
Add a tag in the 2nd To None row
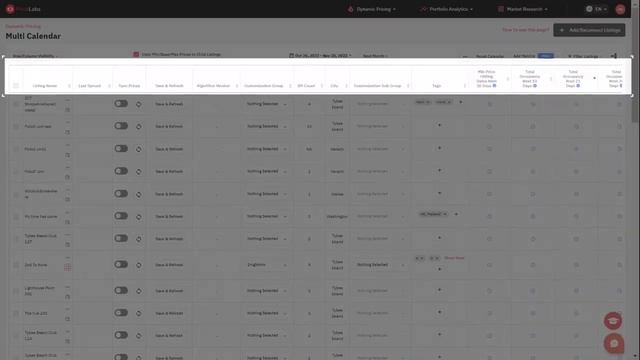click(x=440, y=269)
